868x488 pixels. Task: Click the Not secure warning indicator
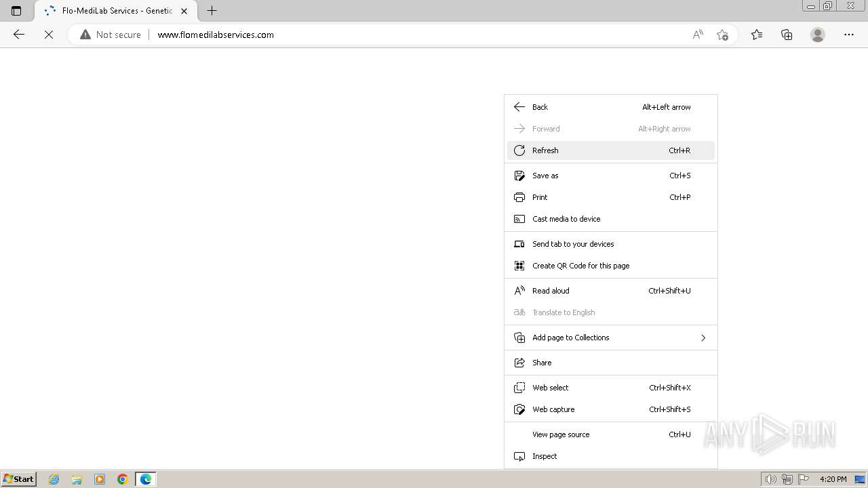(x=111, y=35)
